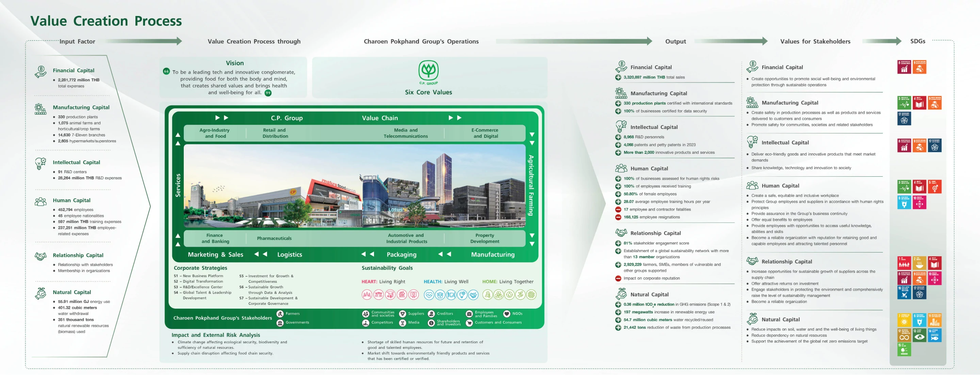Image resolution: width=980 pixels, height=375 pixels.
Task: Click the 'Value Creation Process' main title
Action: [106, 21]
